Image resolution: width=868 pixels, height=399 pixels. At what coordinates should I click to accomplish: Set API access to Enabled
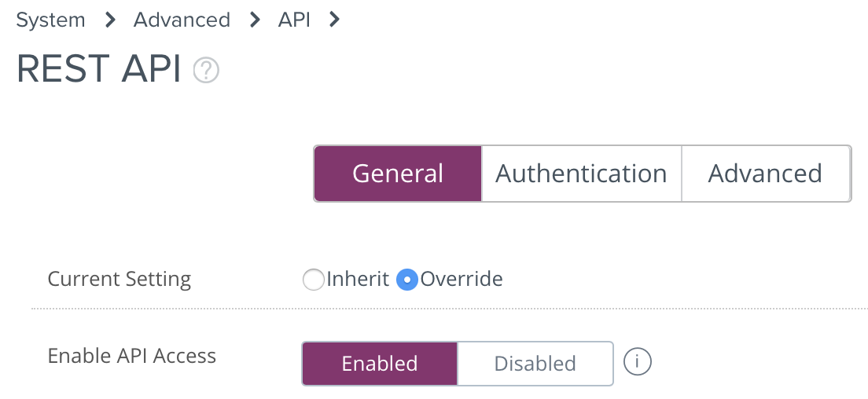click(x=379, y=364)
